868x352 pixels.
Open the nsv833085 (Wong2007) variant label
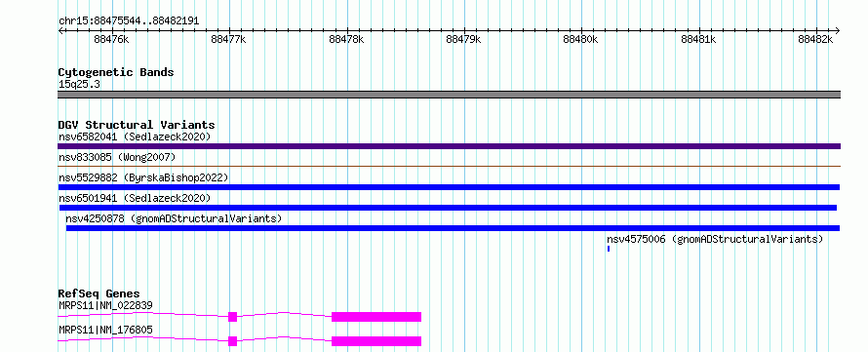[x=117, y=158]
